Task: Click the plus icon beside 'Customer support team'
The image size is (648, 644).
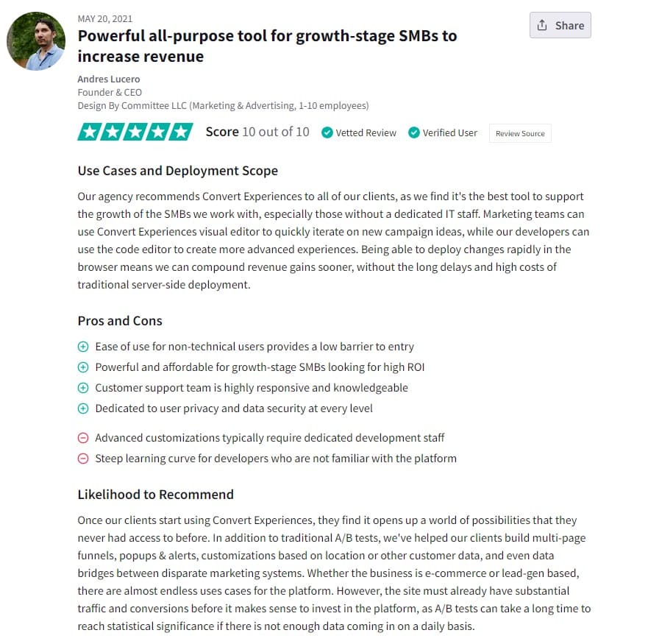Action: pos(83,388)
